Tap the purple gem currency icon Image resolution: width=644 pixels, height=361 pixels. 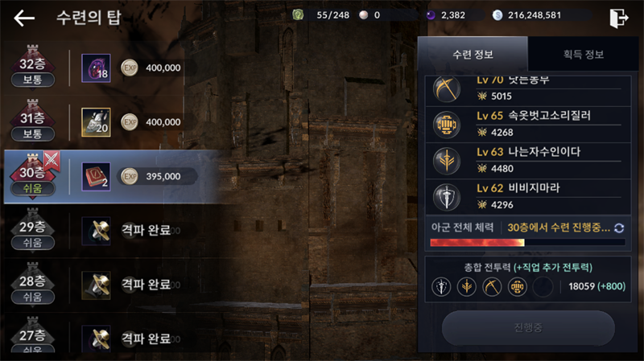[x=431, y=15]
